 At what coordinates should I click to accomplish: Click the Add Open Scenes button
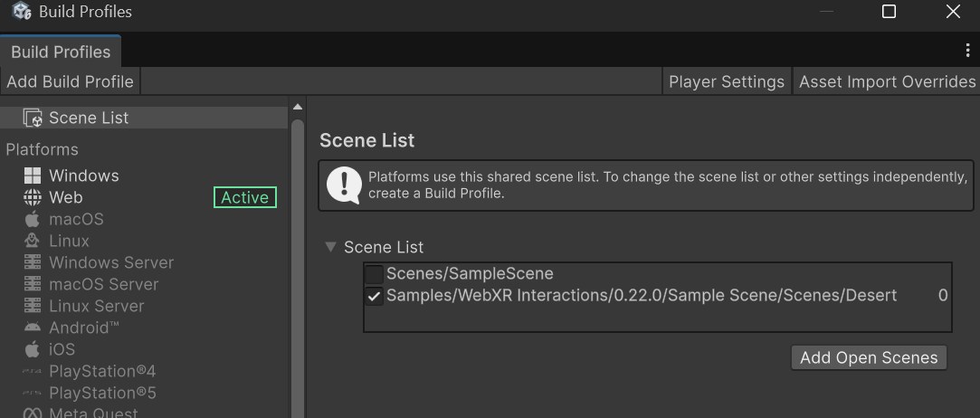[x=869, y=357]
